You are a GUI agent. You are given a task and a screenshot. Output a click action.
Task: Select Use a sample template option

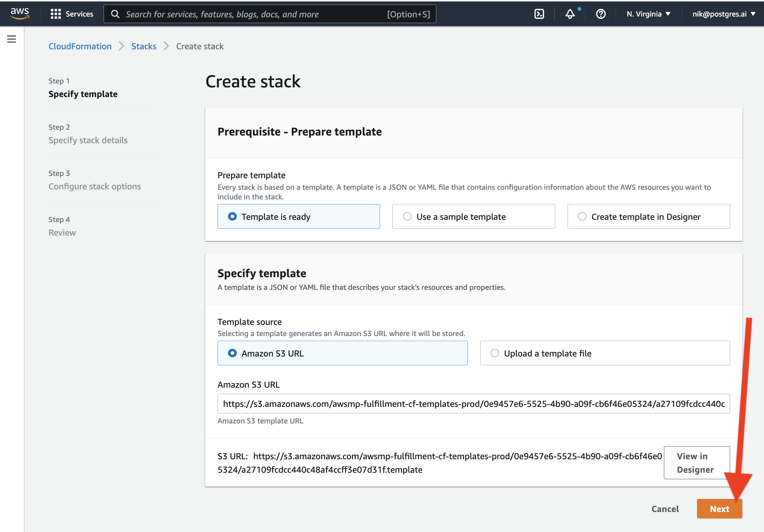click(x=474, y=216)
